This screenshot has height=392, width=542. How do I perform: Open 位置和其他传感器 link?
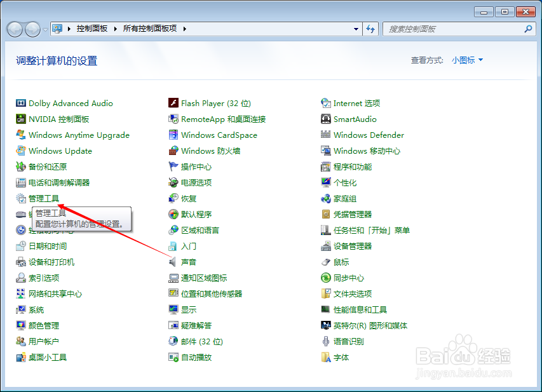click(x=212, y=294)
